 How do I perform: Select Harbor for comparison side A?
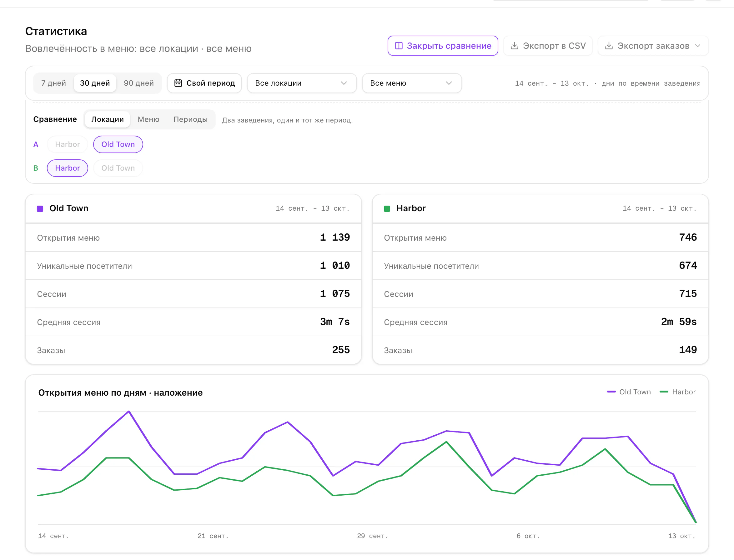[67, 144]
